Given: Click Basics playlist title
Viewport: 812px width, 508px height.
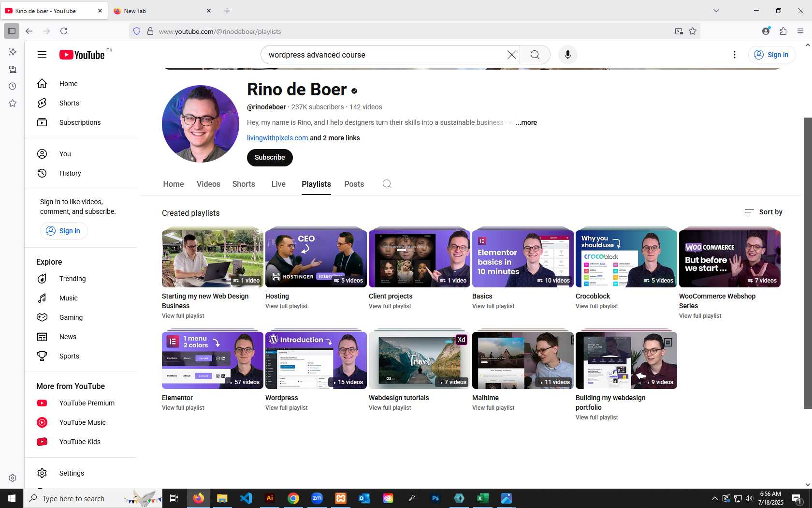Looking at the screenshot, I should point(482,296).
